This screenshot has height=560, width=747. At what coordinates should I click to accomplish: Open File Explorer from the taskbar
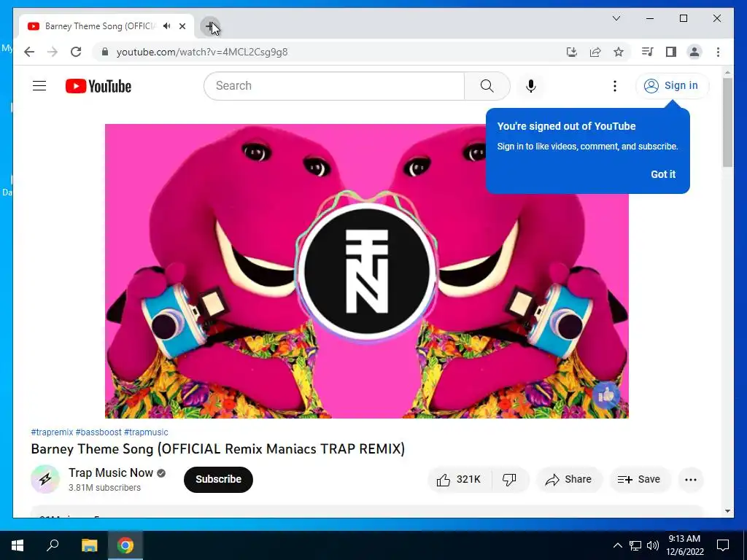(x=89, y=545)
